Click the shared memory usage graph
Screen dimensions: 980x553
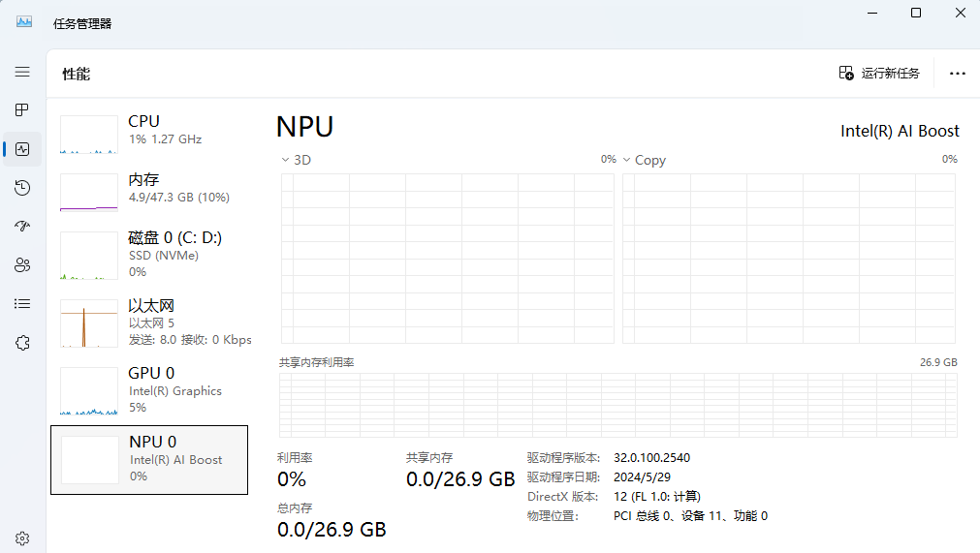pyautogui.click(x=617, y=405)
